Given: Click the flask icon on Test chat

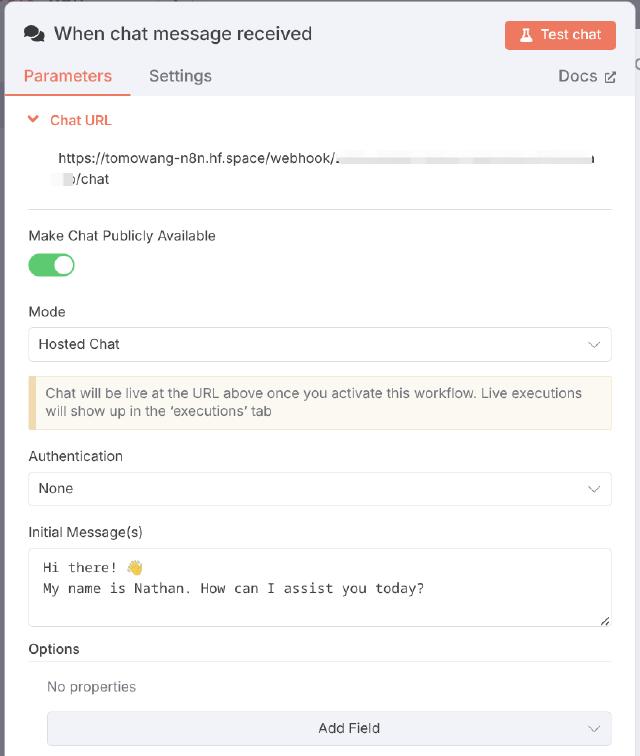Looking at the screenshot, I should pyautogui.click(x=526, y=35).
